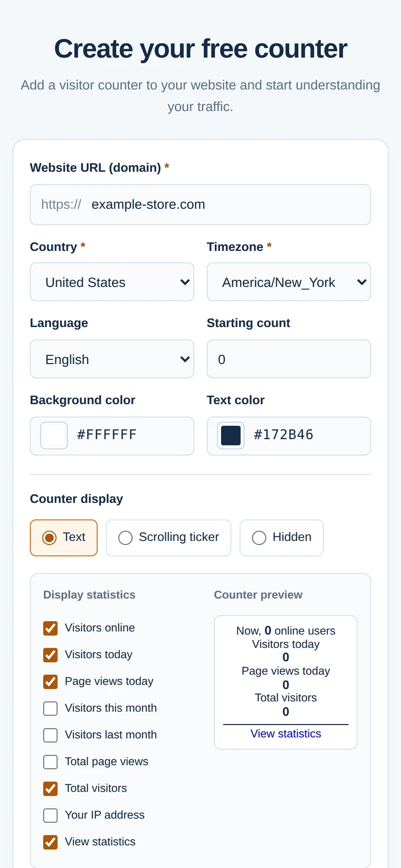Click the 'Now, 0 online users' preview text

point(286,631)
